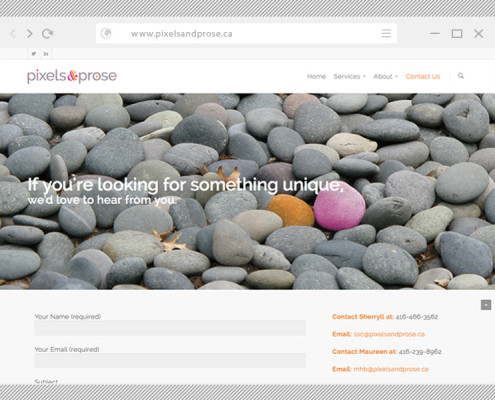Click the ssc@pixelsandprose.ca email link
Image resolution: width=495 pixels, height=400 pixels.
coord(389,334)
